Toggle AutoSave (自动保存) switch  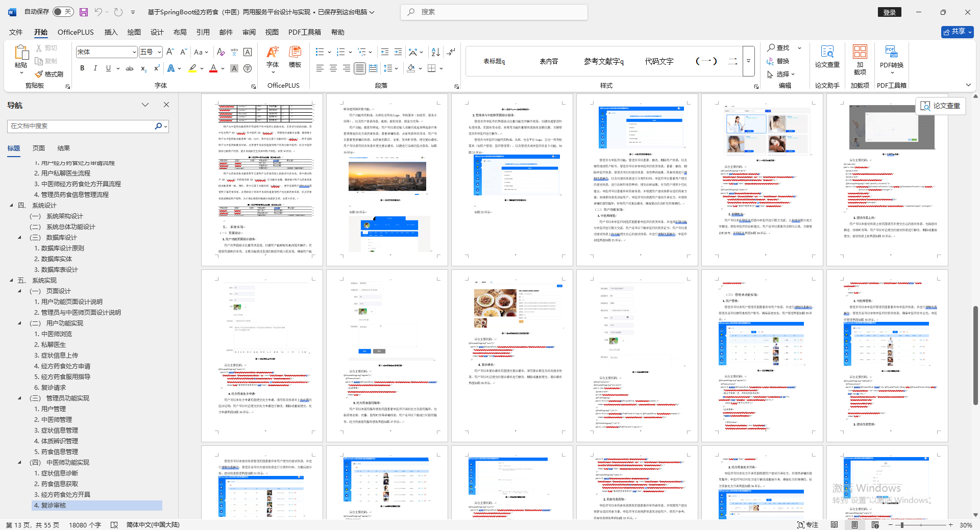(63, 12)
